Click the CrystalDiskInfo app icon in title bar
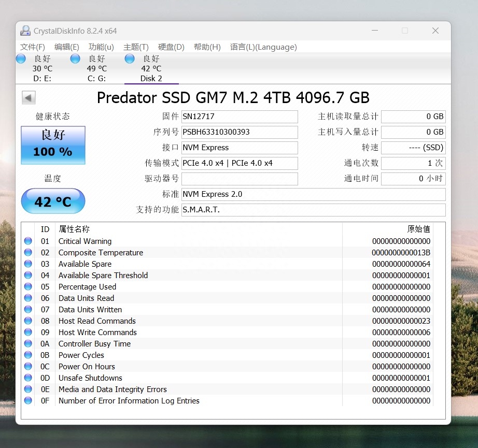Viewport: 478px width, 448px height. pos(25,31)
